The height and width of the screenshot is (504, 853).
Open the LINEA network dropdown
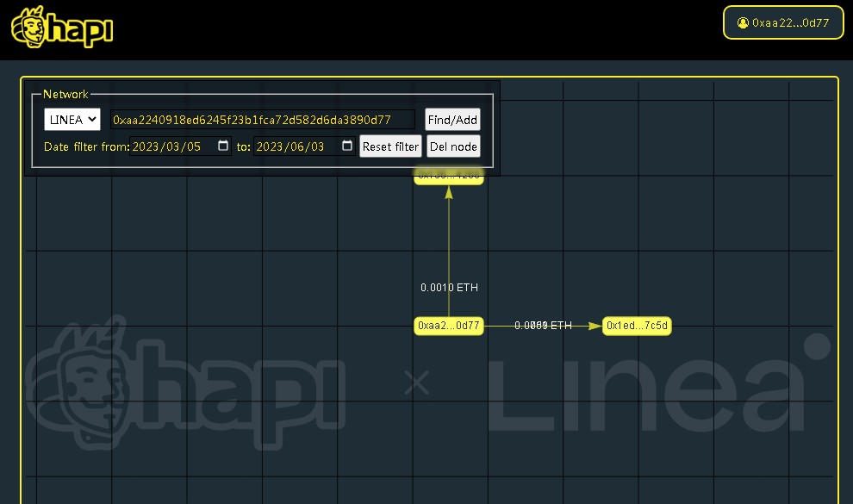tap(72, 120)
